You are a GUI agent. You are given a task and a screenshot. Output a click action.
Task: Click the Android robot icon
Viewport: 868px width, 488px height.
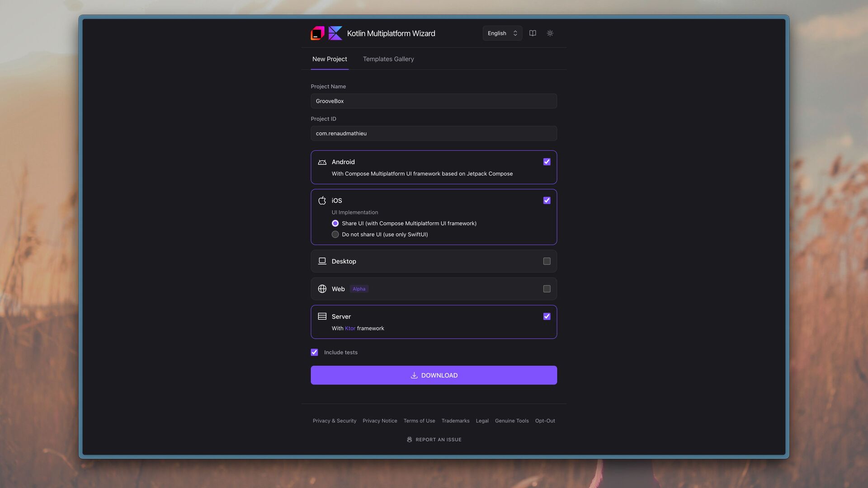322,162
